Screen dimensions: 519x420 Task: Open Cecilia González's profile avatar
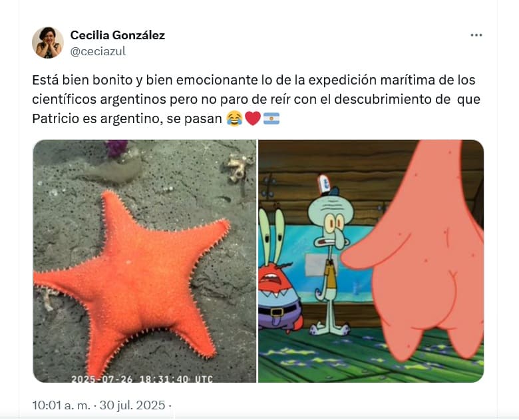click(x=48, y=43)
